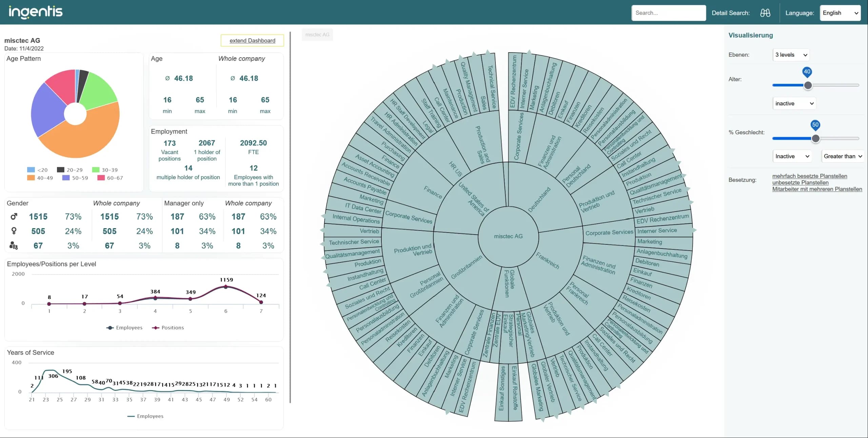Select the misctec AG breadcrumb above the chart
868x438 pixels.
point(317,35)
